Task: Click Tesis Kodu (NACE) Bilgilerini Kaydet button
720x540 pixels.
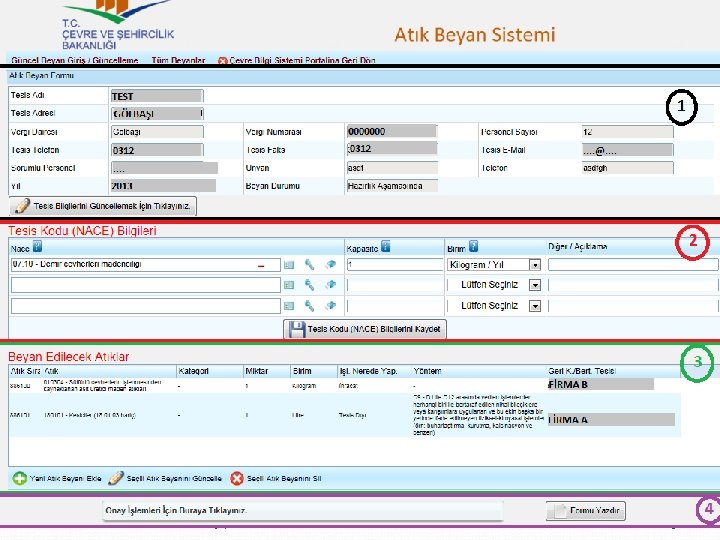Action: pos(365,329)
